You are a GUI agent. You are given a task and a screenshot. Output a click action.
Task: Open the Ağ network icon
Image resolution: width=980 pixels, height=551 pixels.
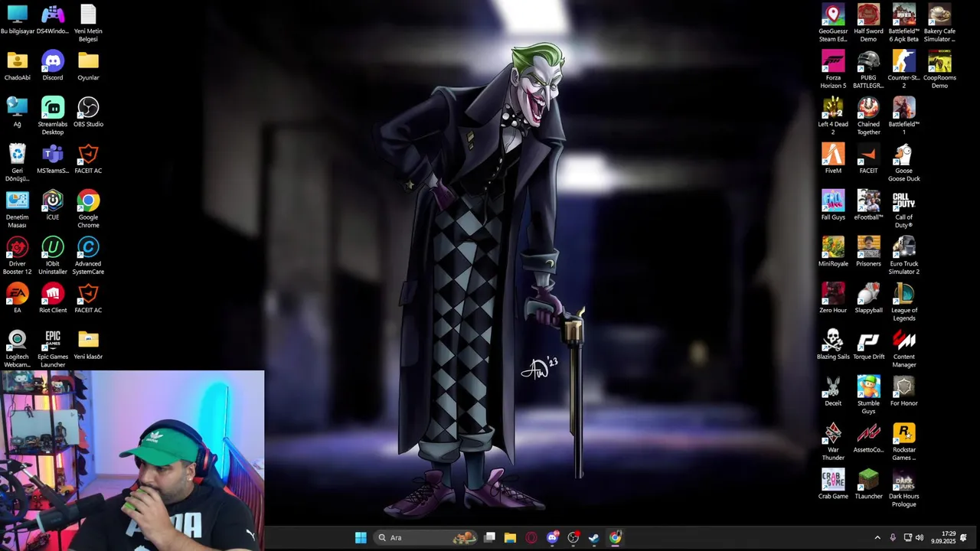click(17, 112)
